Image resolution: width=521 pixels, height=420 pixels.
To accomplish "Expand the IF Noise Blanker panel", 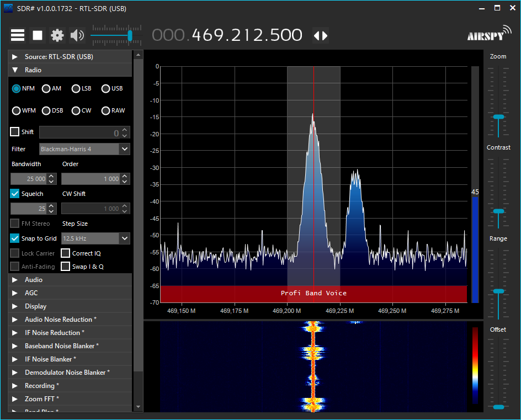I will click(x=70, y=359).
